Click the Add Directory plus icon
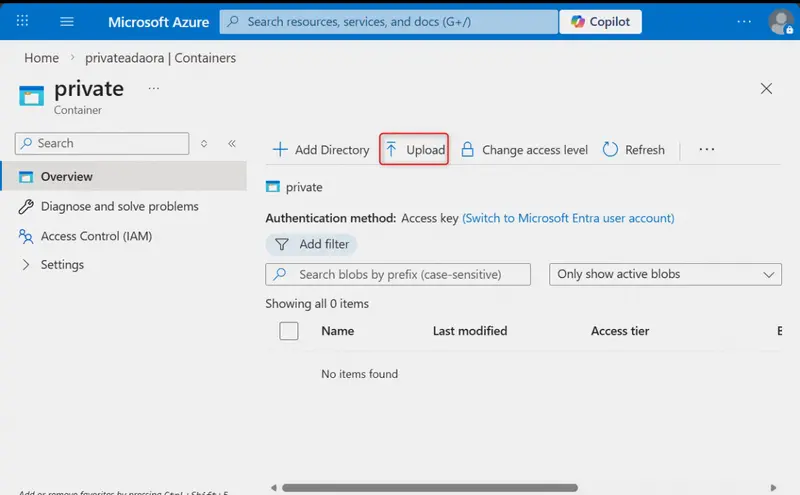The height and width of the screenshot is (495, 800). click(280, 150)
